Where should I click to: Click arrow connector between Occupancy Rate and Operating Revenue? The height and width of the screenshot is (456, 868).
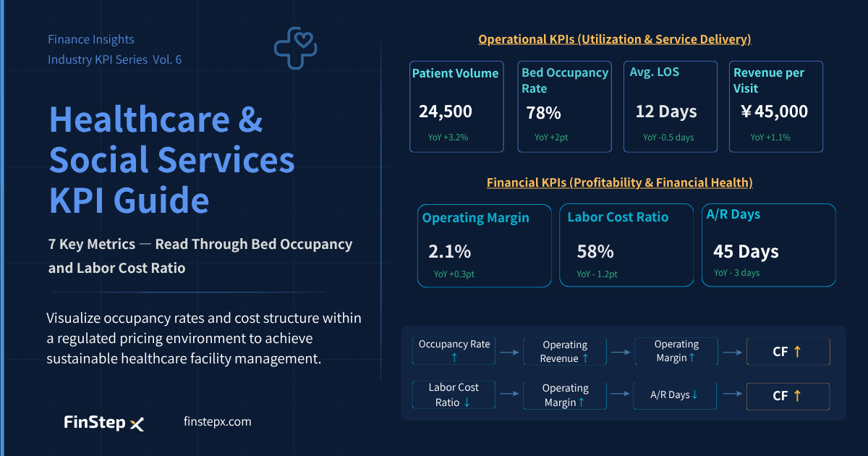[509, 352]
